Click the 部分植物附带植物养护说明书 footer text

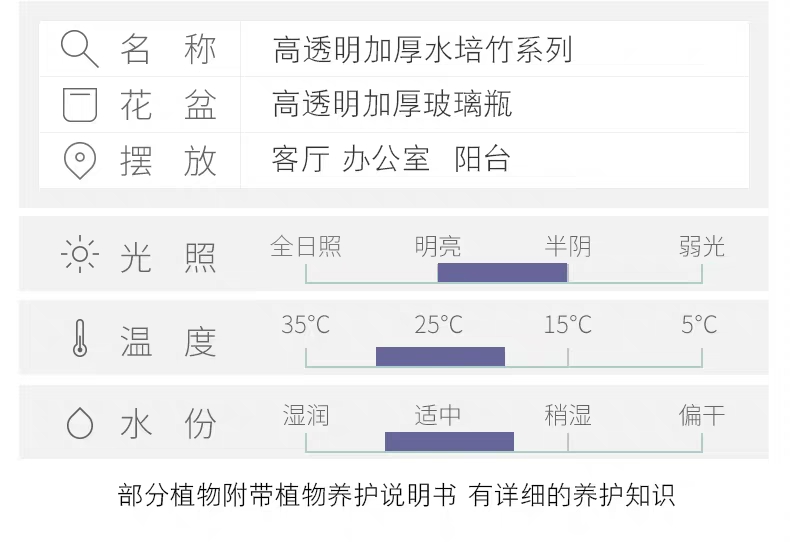tap(287, 495)
